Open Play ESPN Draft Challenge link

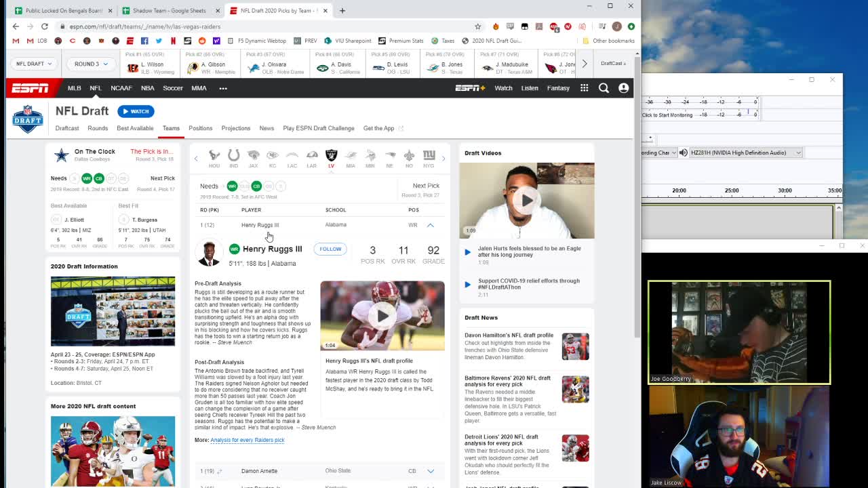pyautogui.click(x=319, y=128)
